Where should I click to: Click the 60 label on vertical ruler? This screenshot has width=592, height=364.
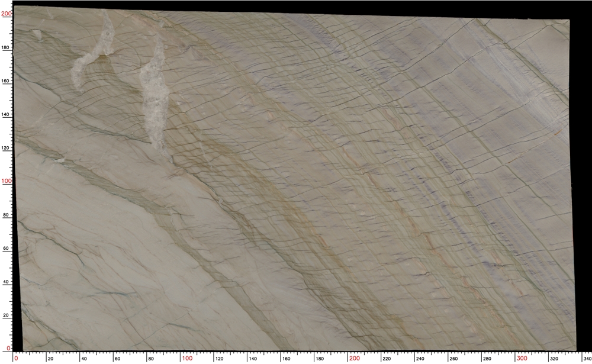click(x=6, y=248)
